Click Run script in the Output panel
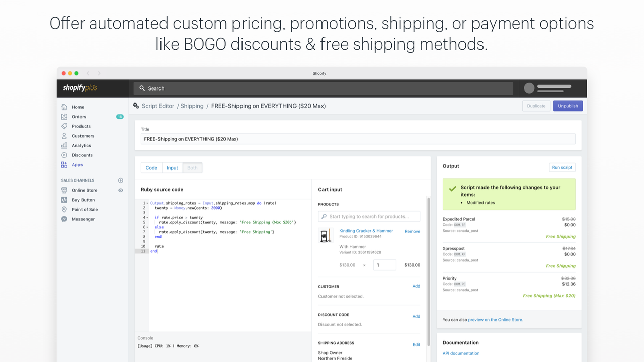Viewport: 644px width, 362px height. (562, 167)
